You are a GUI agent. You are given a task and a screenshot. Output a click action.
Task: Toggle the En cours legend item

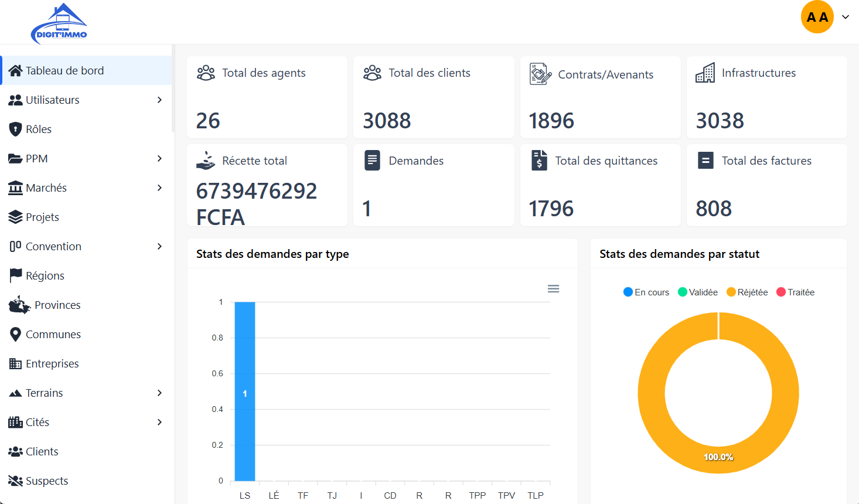point(646,292)
